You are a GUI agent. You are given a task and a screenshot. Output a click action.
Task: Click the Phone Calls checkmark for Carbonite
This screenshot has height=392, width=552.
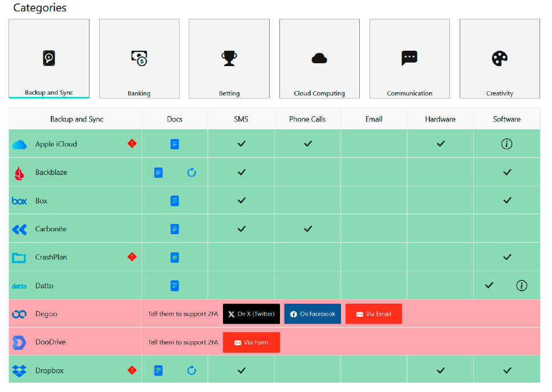pos(308,228)
